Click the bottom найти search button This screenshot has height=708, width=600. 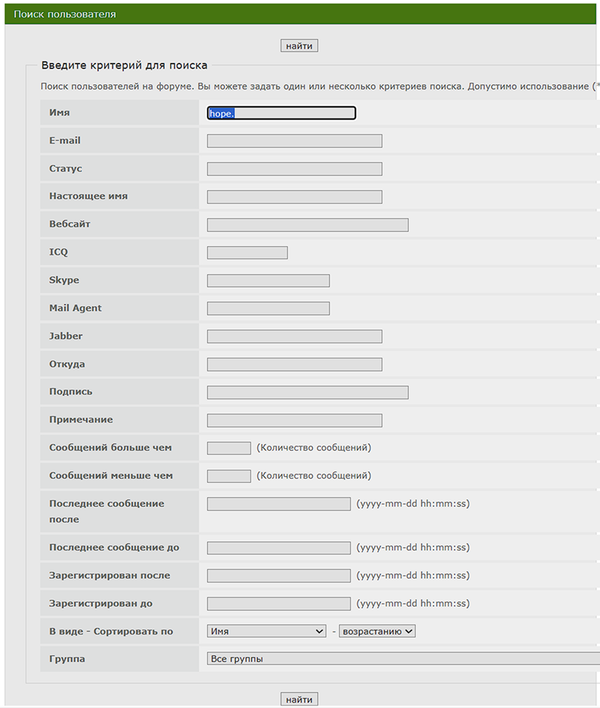(x=299, y=699)
